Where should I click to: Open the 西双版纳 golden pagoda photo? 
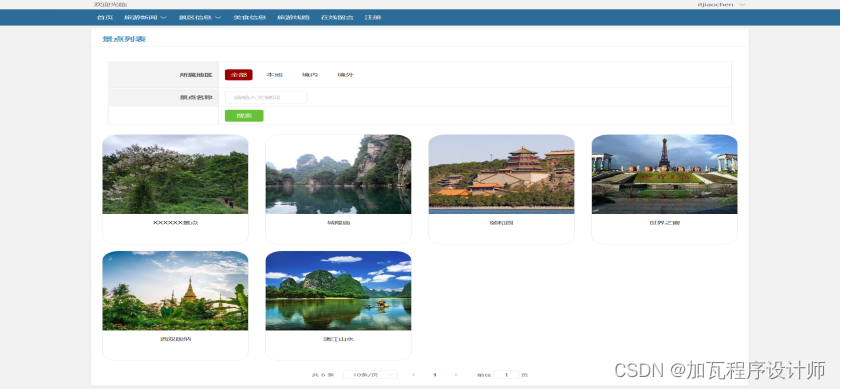click(175, 291)
